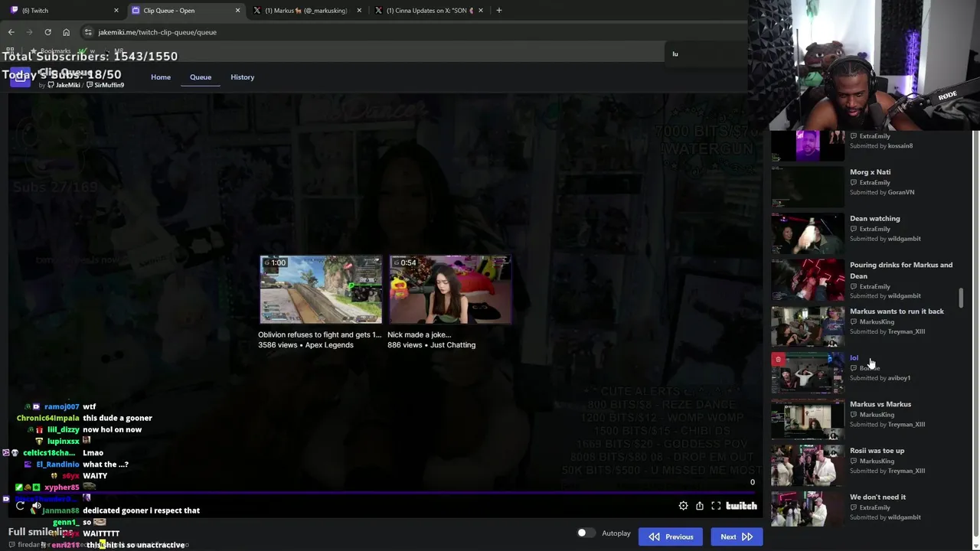Close the Twitch browser tab

pyautogui.click(x=116, y=11)
